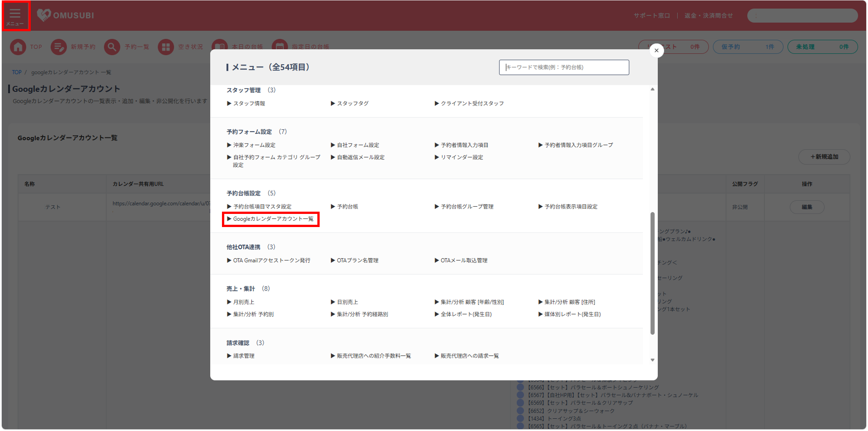Focus the menu keyword search field

564,67
